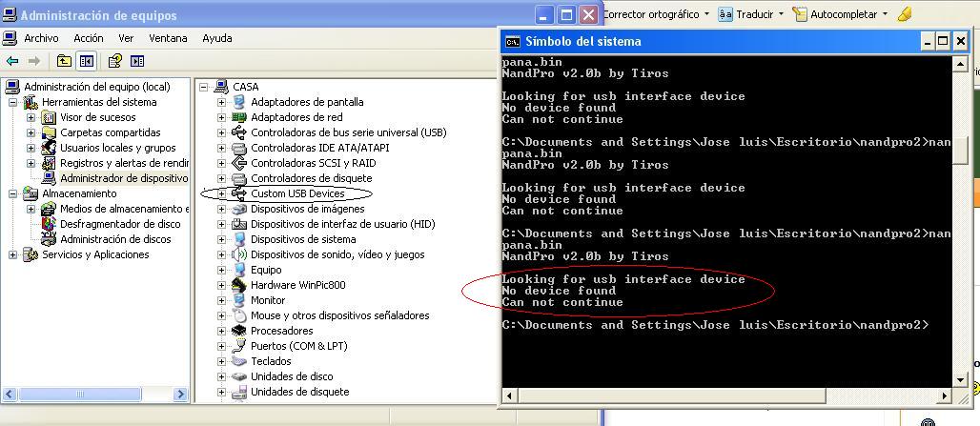Image resolution: width=980 pixels, height=426 pixels.
Task: Click the Traducir toolbar button
Action: click(750, 14)
